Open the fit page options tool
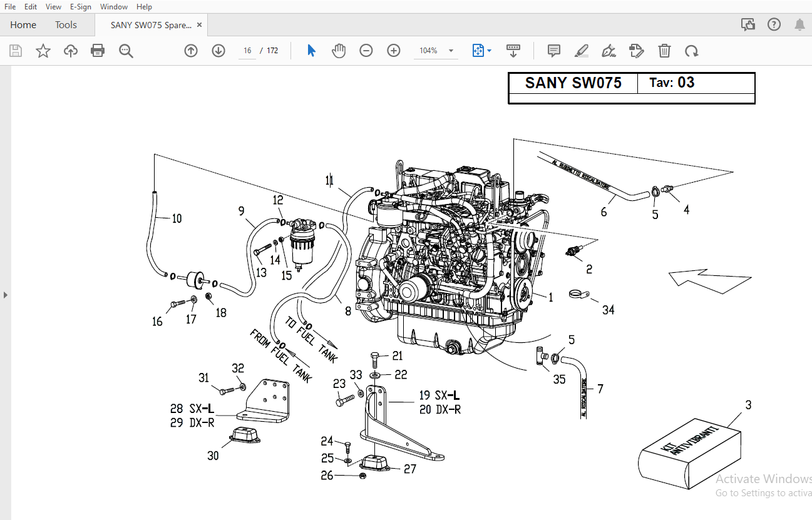This screenshot has height=520, width=812. click(478, 51)
